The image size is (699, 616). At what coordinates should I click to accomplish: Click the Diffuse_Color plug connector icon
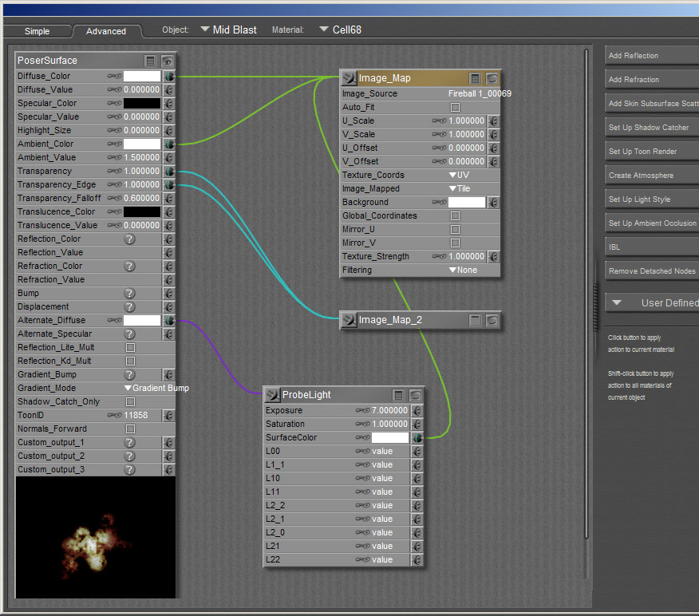[169, 77]
